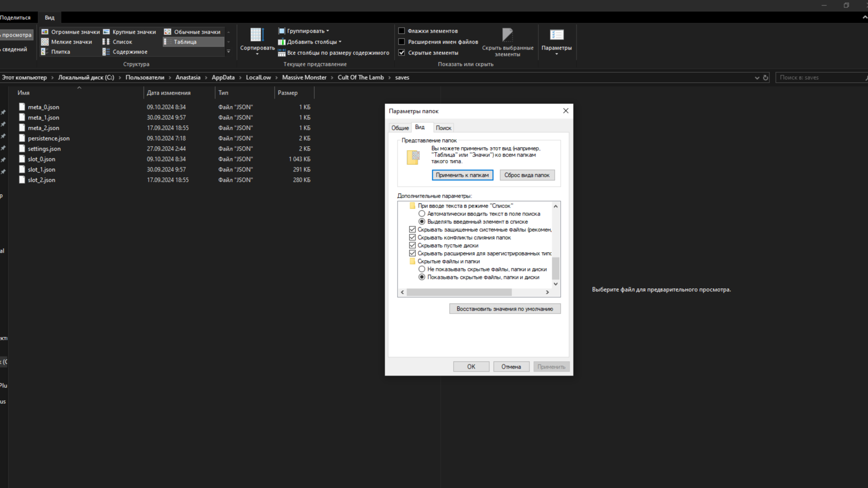Expand the layout gallery's more-options arrow
Screen dimensions: 868x488
click(x=229, y=52)
